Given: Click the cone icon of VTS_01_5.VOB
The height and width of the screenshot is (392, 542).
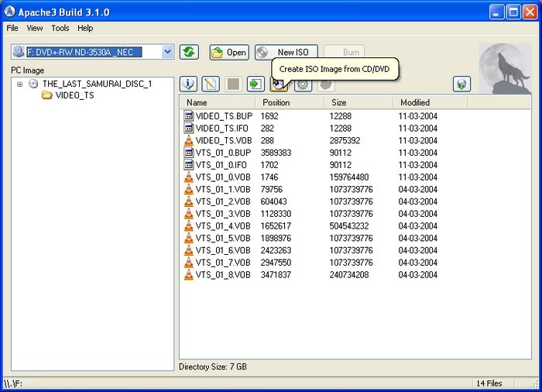Looking at the screenshot, I should pos(188,238).
